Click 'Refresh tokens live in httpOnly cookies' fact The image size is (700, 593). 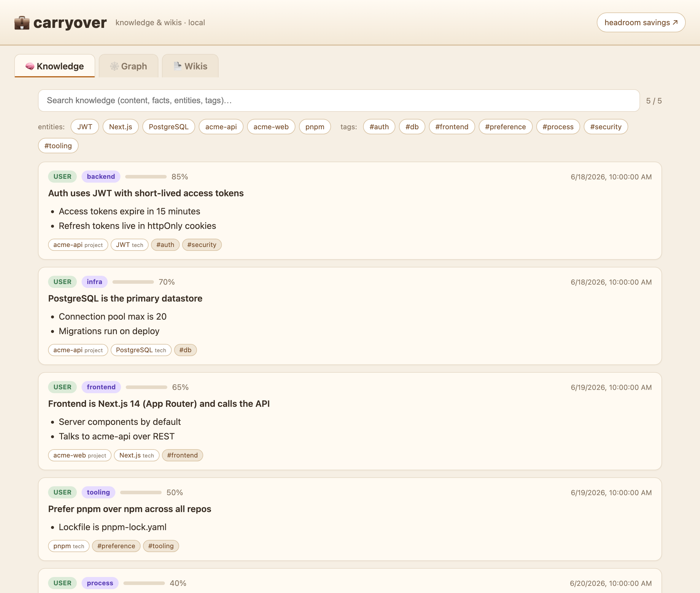(138, 226)
